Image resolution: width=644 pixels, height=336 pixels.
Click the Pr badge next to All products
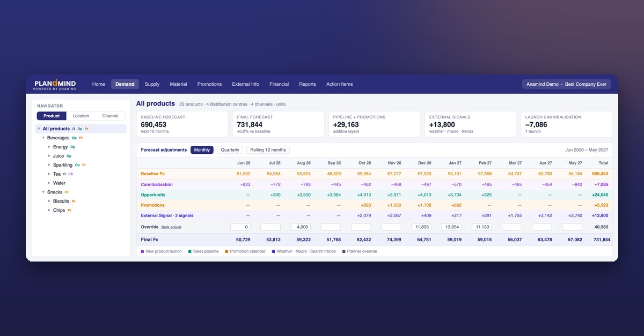pyautogui.click(x=86, y=129)
